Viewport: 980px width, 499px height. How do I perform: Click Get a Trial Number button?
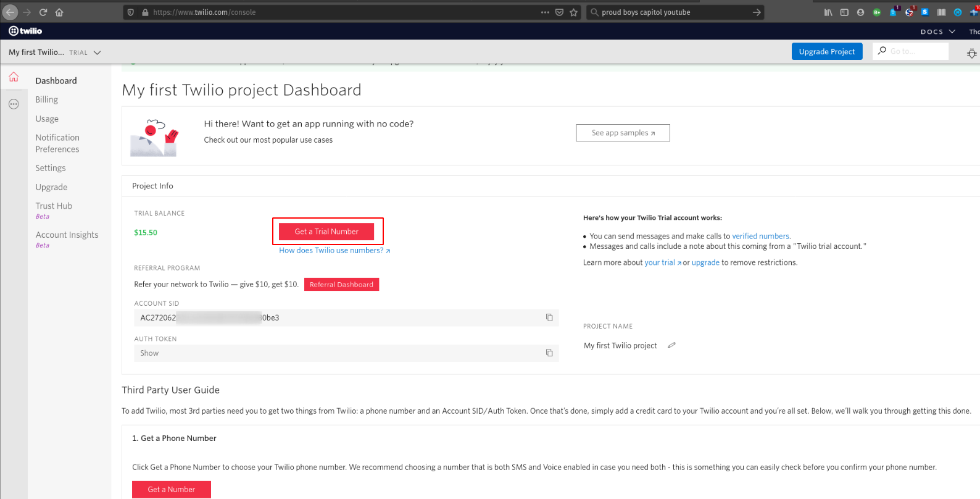pos(326,232)
